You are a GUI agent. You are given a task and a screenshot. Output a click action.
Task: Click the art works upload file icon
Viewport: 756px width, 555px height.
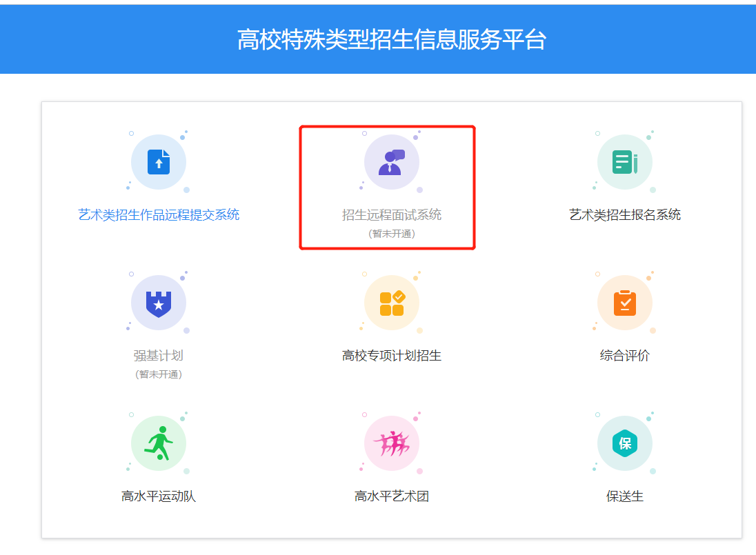click(x=159, y=162)
